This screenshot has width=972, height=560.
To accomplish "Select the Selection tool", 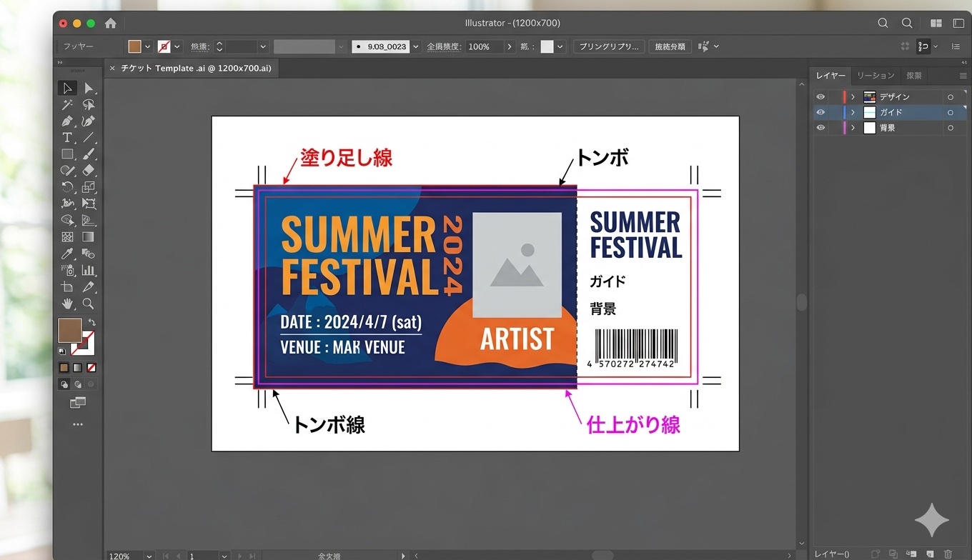I will click(x=66, y=88).
